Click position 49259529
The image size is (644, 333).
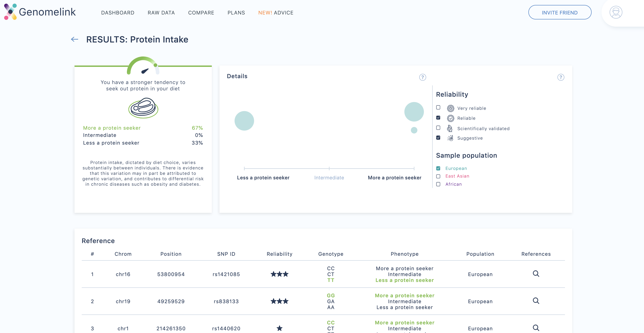(171, 301)
